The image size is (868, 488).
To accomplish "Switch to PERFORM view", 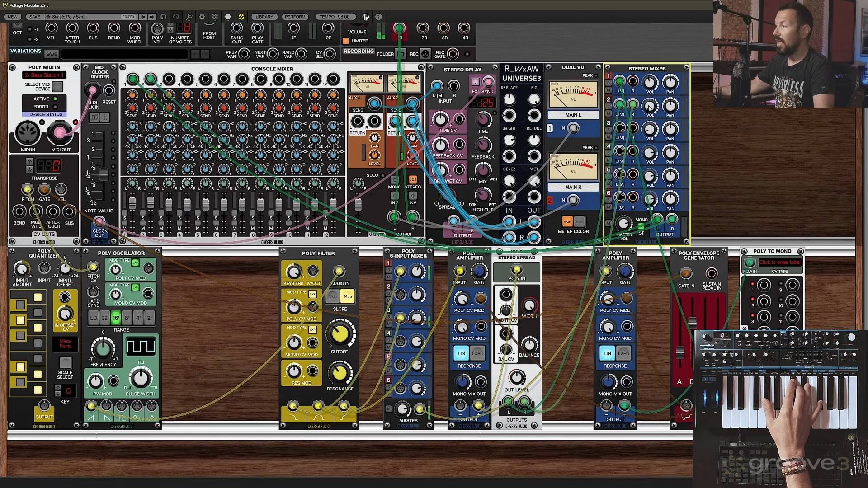I will [295, 17].
